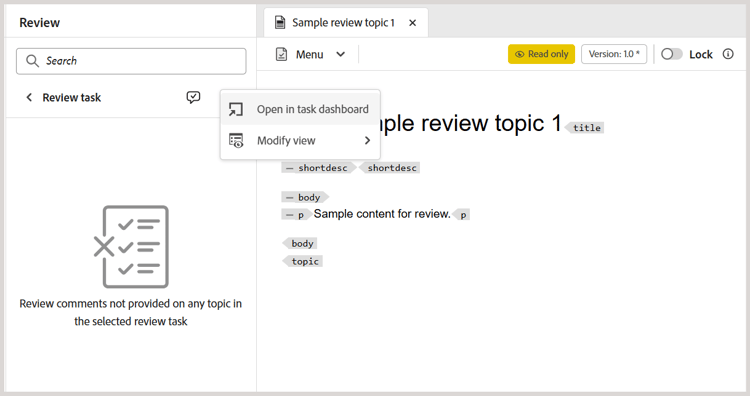The height and width of the screenshot is (396, 750).
Task: Click the magnifier icon in the Search box
Action: pos(33,61)
